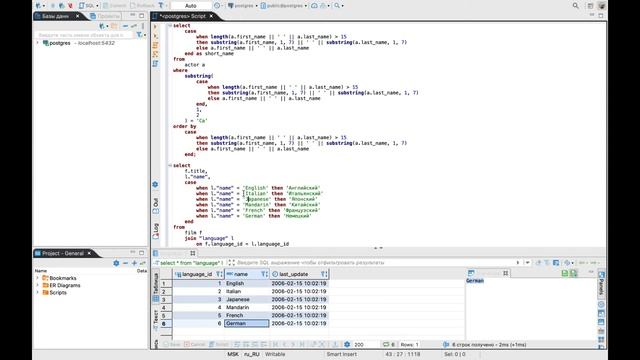The height and width of the screenshot is (360, 640).
Task: Click the third icon in editor side toolbar
Action: coord(155,45)
